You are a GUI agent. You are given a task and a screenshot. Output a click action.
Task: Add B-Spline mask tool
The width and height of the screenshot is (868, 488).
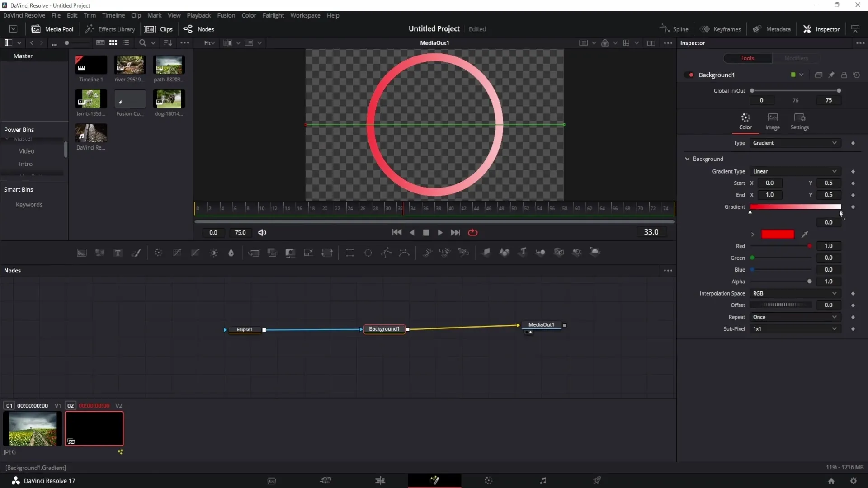coord(404,253)
